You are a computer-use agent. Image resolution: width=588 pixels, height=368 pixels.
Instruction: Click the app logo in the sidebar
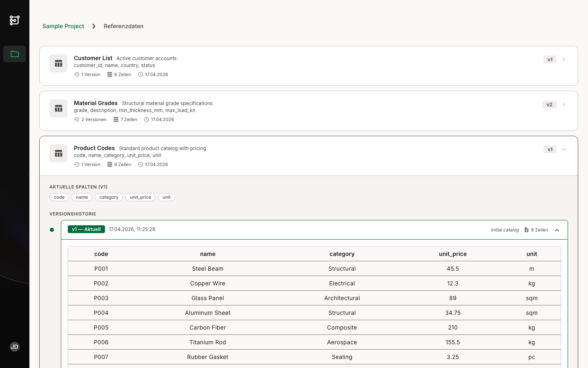click(15, 20)
